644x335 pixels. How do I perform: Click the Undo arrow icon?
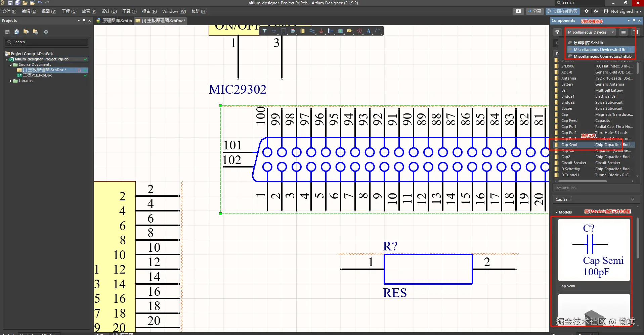coord(40,3)
